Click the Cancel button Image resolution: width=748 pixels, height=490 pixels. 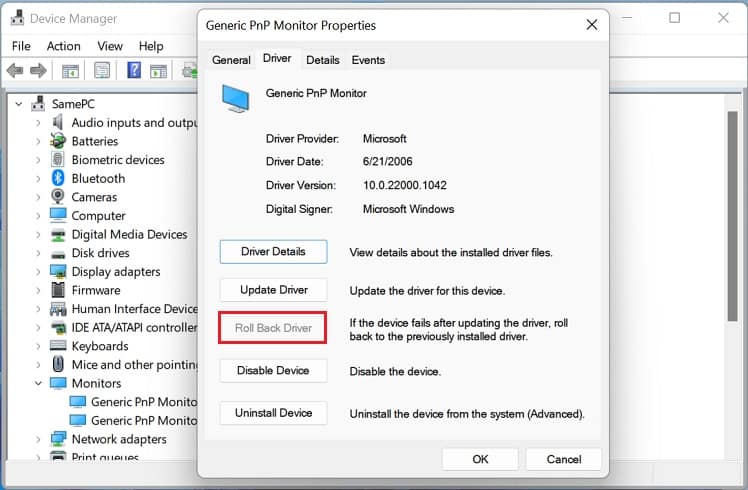[563, 459]
